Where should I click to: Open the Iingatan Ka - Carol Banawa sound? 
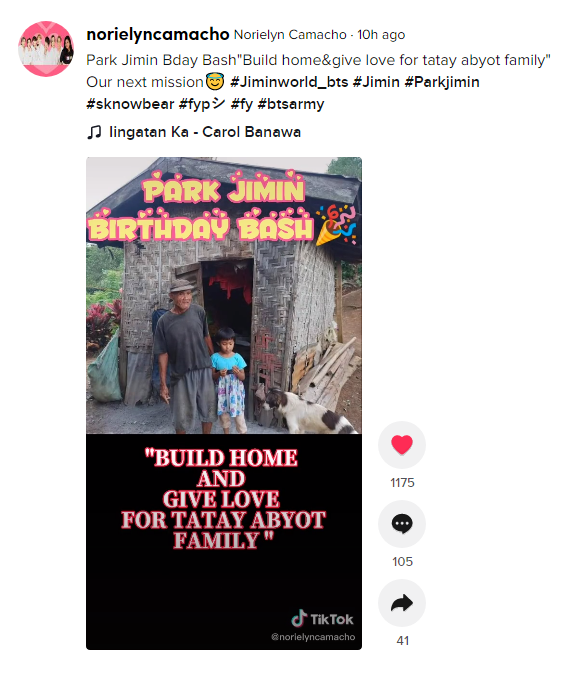coord(205,132)
